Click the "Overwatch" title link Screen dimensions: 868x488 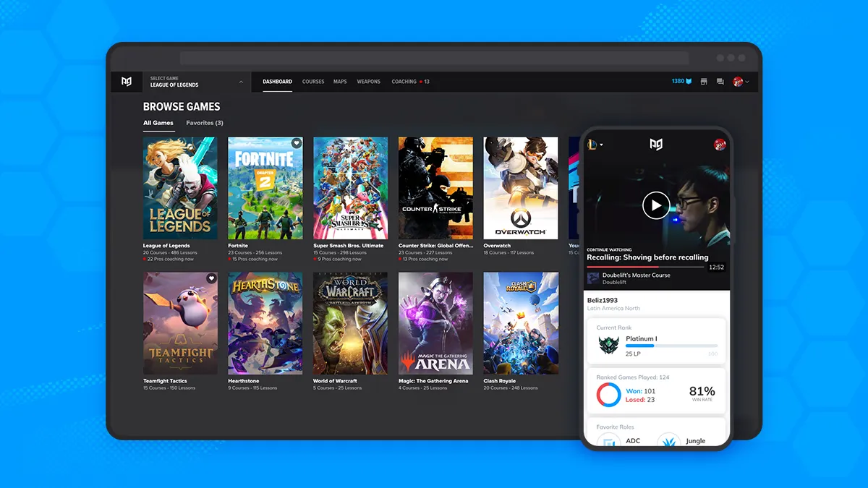click(497, 246)
